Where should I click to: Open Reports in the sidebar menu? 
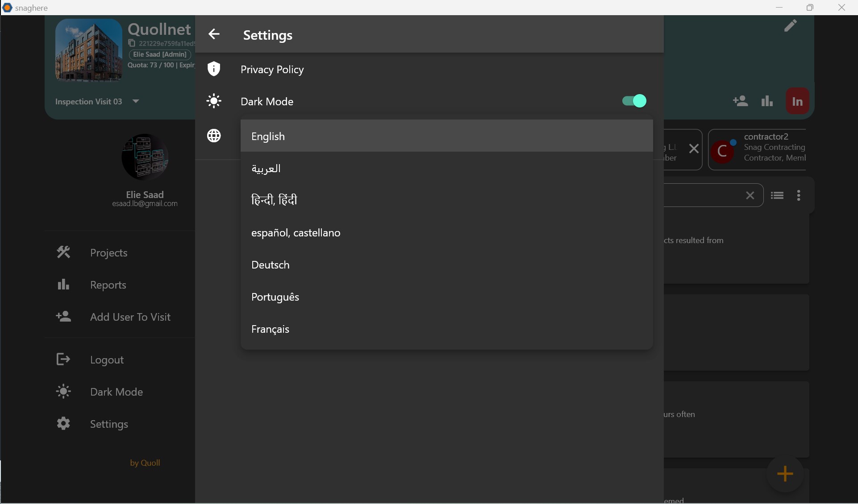coord(108,285)
